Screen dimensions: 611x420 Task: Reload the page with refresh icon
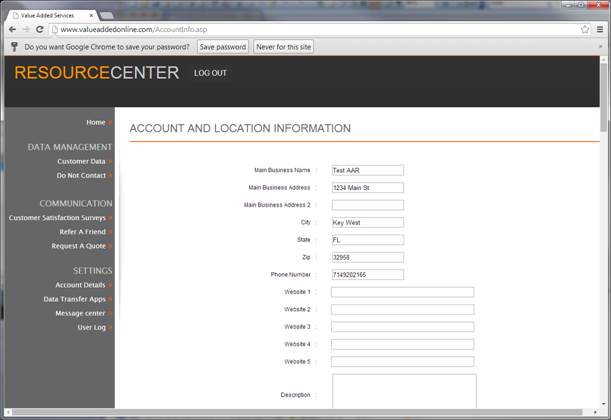(39, 29)
